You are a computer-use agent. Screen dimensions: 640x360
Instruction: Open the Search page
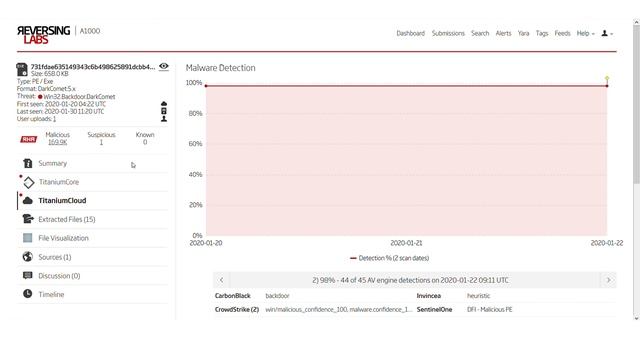pyautogui.click(x=480, y=33)
